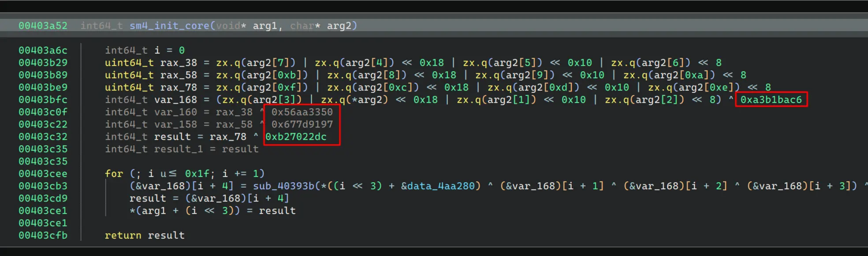868x256 pixels.
Task: Click the 0x677d9197 hex value
Action: click(302, 124)
